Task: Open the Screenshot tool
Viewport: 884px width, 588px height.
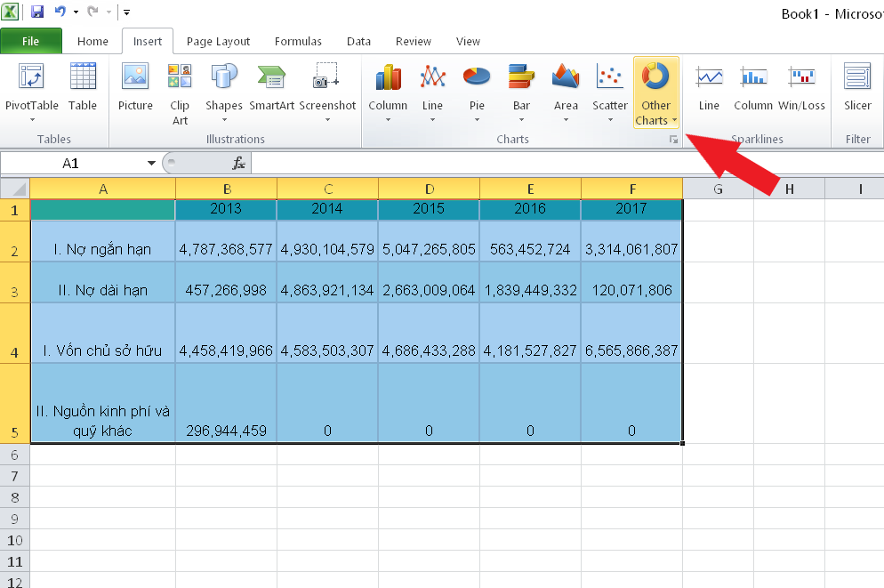Action: coord(327,86)
